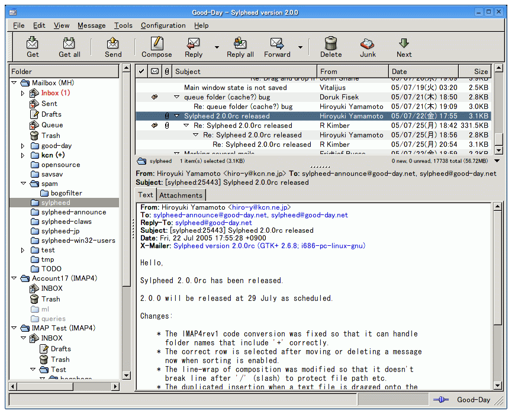Screen dimensions: 518x420
Task: Collapse the spam folder
Action: 23,184
